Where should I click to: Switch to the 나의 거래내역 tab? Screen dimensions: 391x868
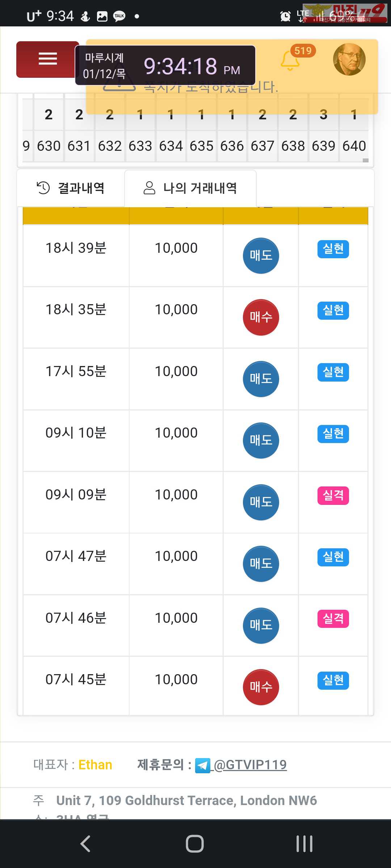[x=190, y=188]
